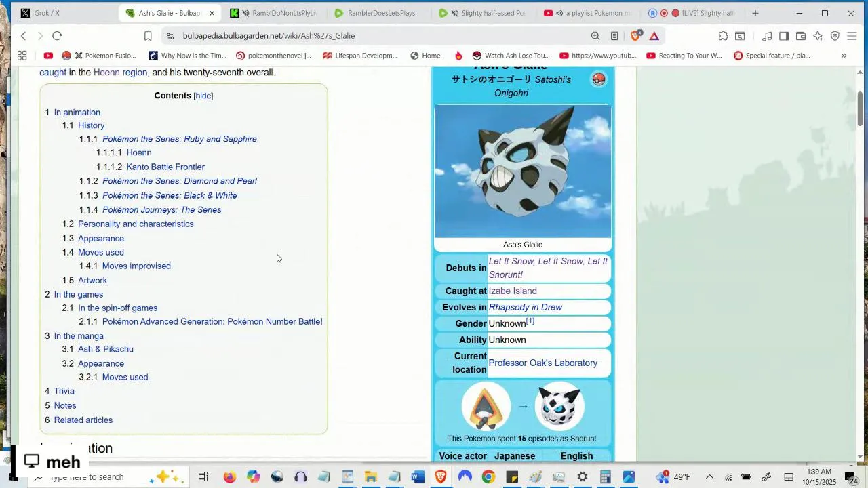Open the extensions puzzle icon

click(x=724, y=36)
